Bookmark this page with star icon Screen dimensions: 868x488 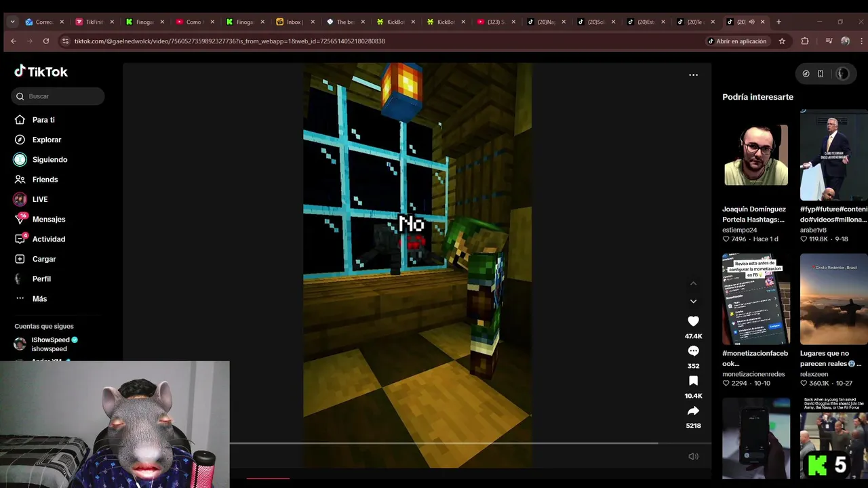(x=782, y=41)
